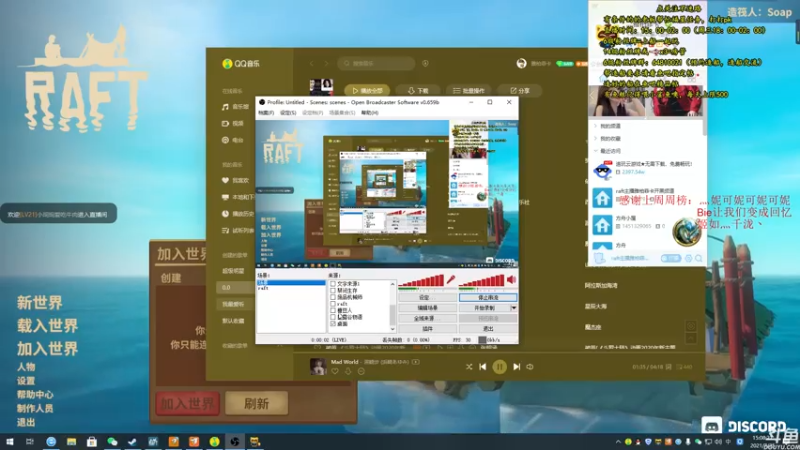
Task: Click the Download button in QQ Music
Action: (x=418, y=90)
